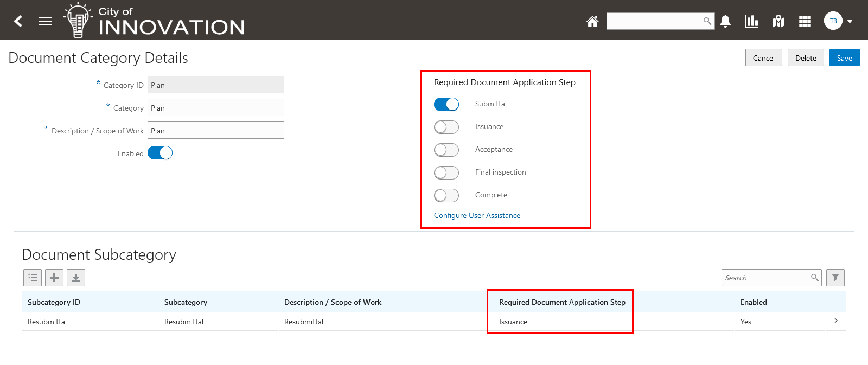Image resolution: width=868 pixels, height=365 pixels.
Task: Open the subcategory filter icon
Action: [835, 278]
